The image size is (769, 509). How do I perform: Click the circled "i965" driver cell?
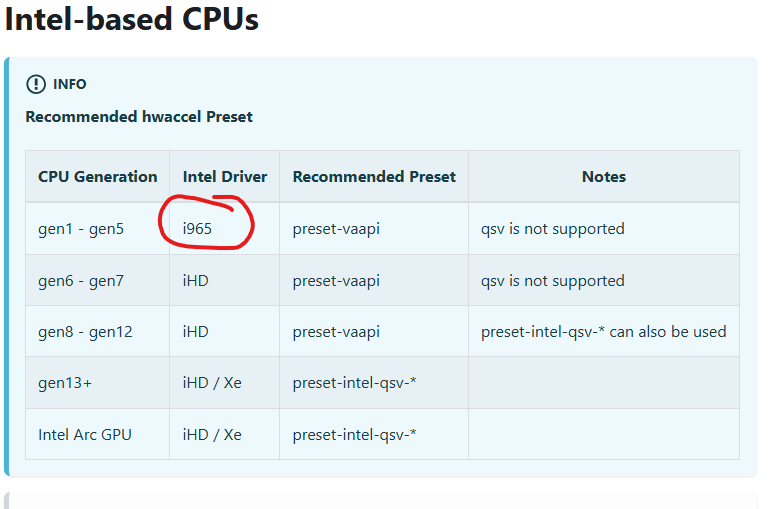point(197,229)
